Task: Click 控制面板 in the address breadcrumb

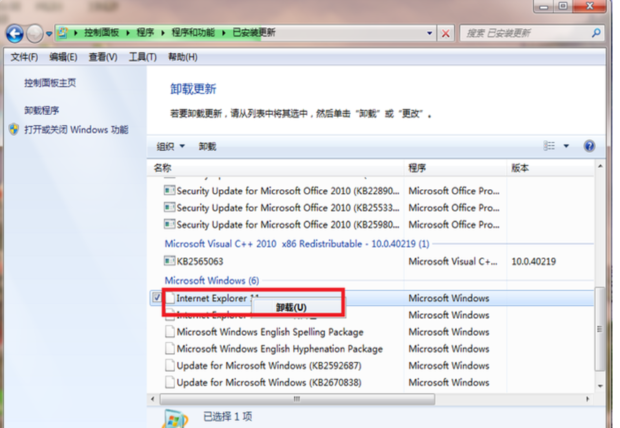Action: pyautogui.click(x=102, y=32)
